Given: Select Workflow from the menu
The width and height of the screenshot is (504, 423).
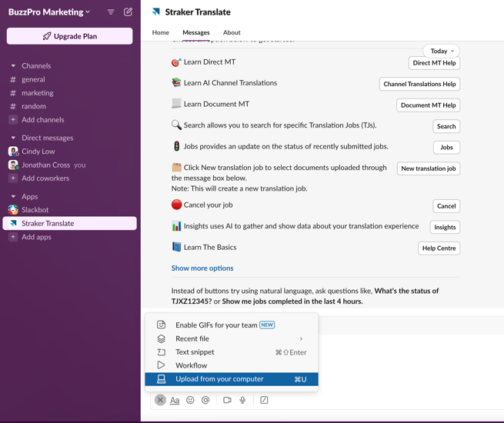Looking at the screenshot, I should click(232, 365).
